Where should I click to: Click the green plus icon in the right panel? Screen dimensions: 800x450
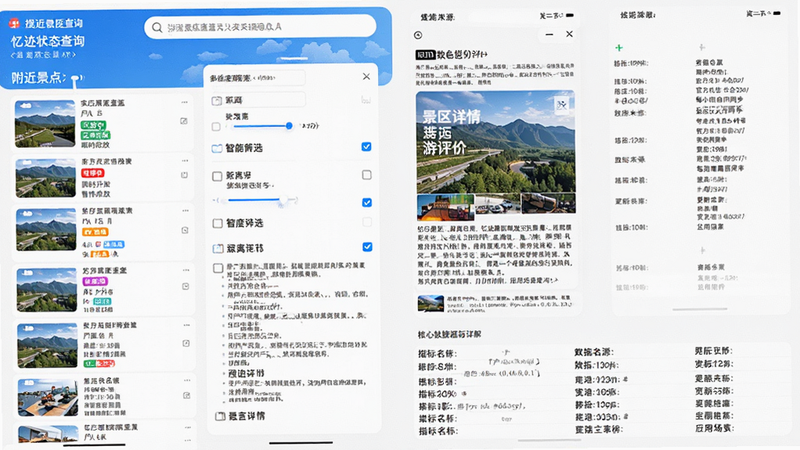[619, 47]
